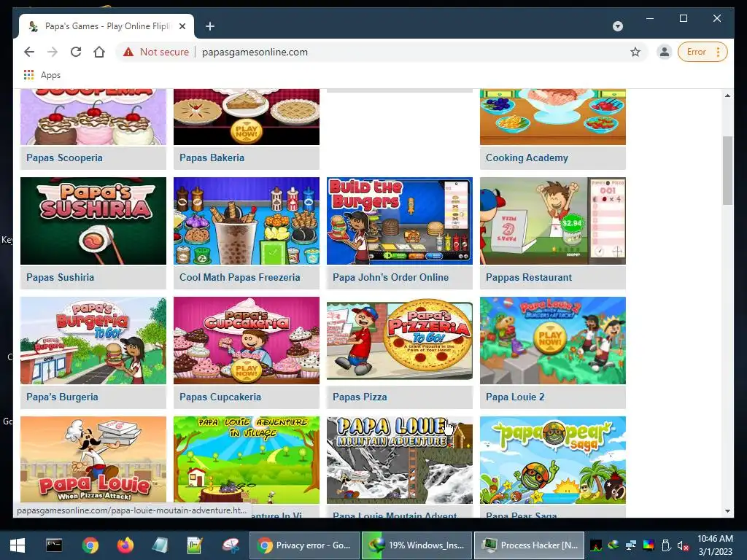Image resolution: width=747 pixels, height=560 pixels.
Task: Select the Build the Burgers thumbnail
Action: 400,221
